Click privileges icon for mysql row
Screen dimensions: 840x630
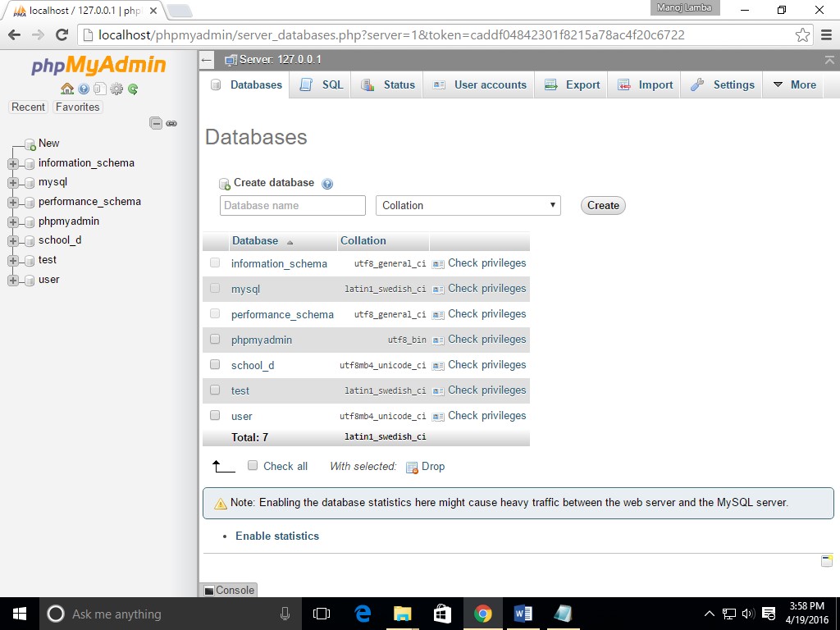tap(438, 290)
